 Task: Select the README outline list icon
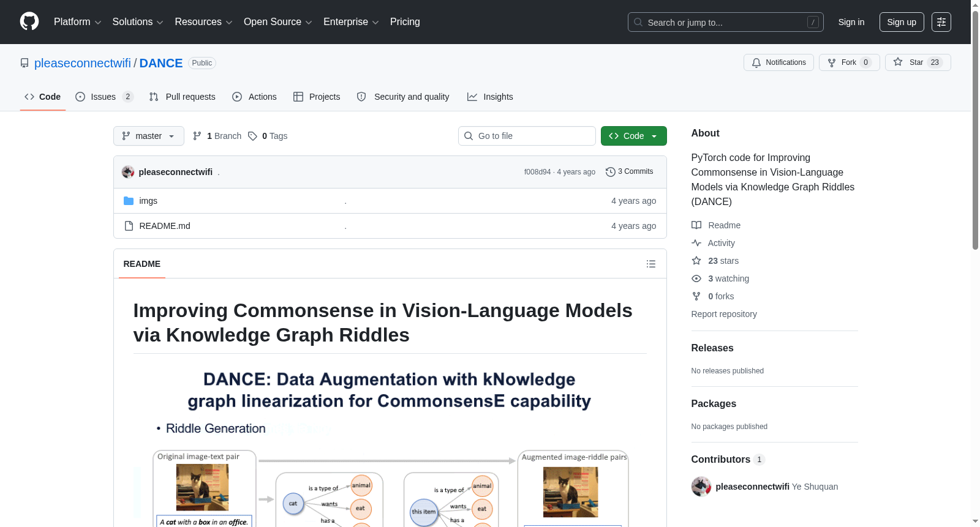pyautogui.click(x=651, y=264)
